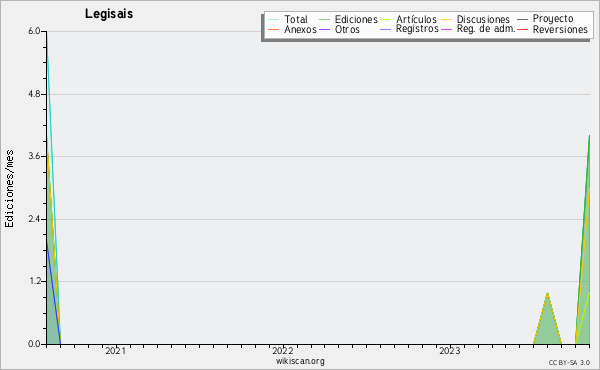Click the 2021 x-axis label
The image size is (600, 370).
point(116,351)
